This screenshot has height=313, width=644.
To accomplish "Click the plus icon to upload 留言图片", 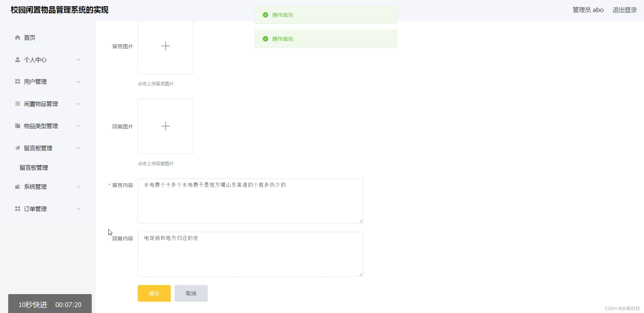I will (x=165, y=46).
